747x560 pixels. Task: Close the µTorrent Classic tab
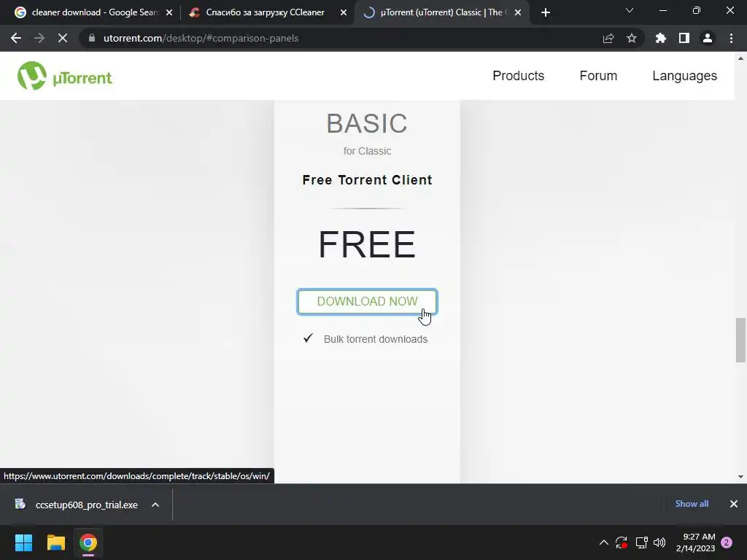(518, 13)
